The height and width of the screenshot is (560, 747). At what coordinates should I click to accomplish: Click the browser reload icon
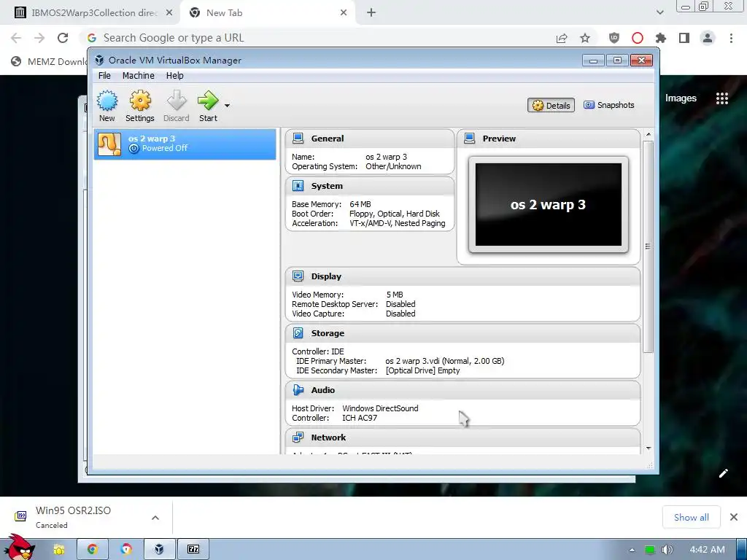pyautogui.click(x=63, y=38)
